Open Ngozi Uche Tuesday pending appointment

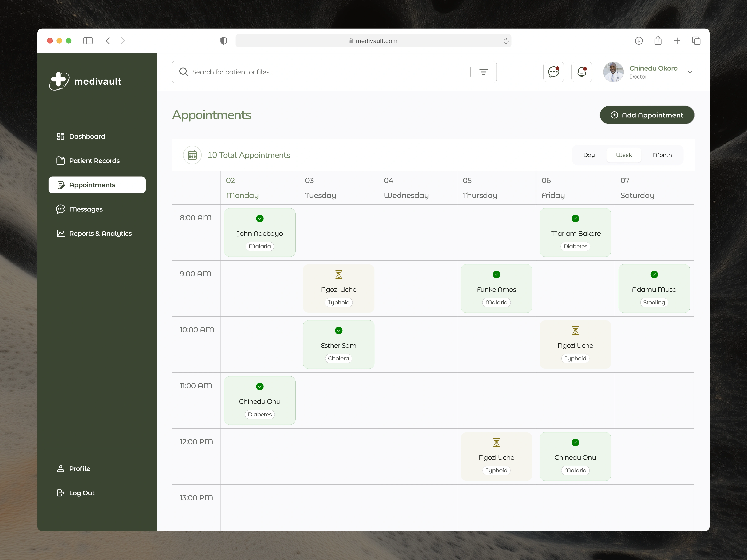pyautogui.click(x=338, y=289)
